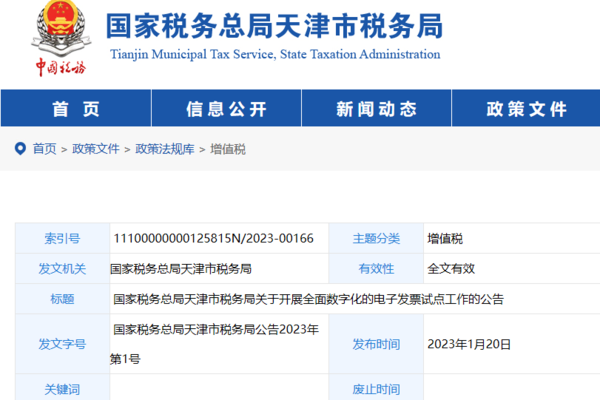Select index number 11100000000125815N/2023-00166
The height and width of the screenshot is (400, 600).
[214, 238]
